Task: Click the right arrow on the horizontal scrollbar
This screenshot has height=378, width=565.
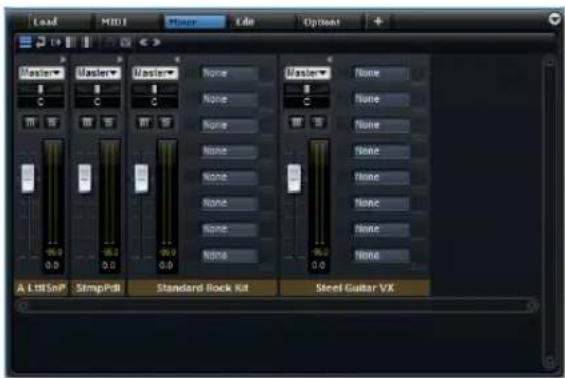Action: tap(531, 306)
